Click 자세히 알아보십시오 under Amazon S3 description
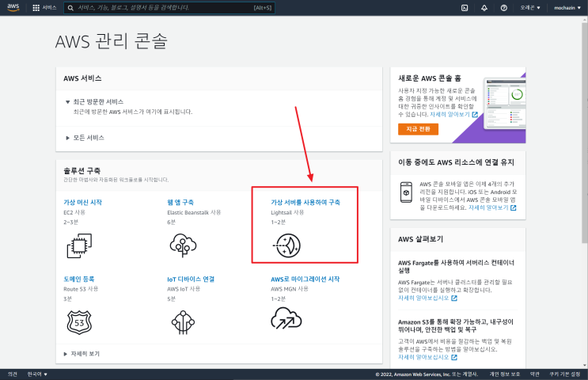This screenshot has height=380, width=588. (x=423, y=358)
